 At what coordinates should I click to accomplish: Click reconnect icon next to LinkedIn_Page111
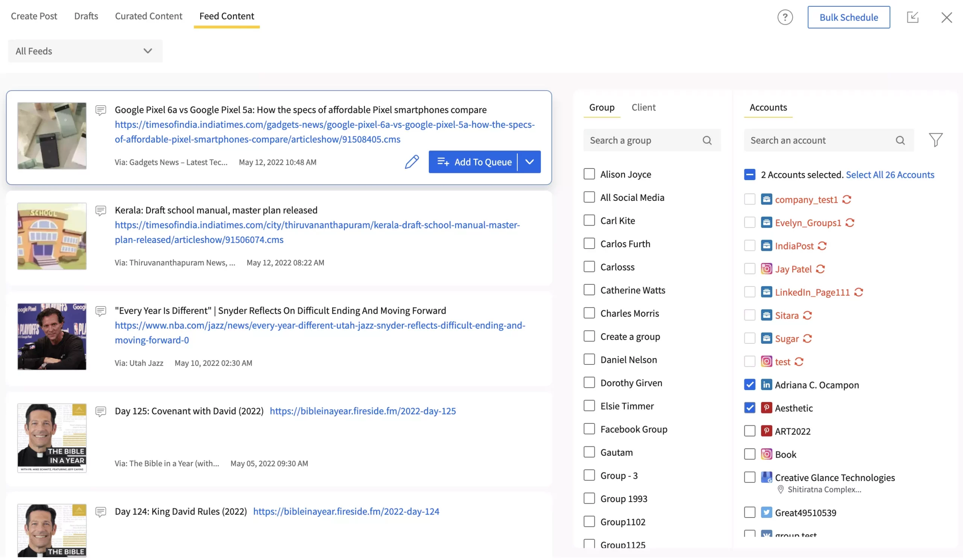pos(858,292)
